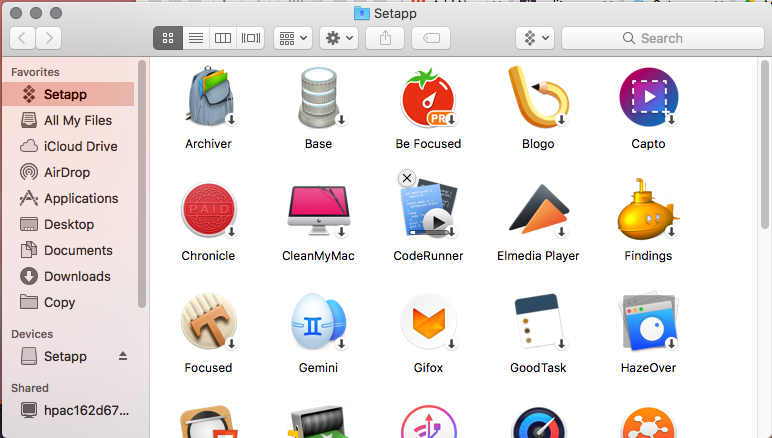
Task: Click the Share toolbar button
Action: point(385,38)
